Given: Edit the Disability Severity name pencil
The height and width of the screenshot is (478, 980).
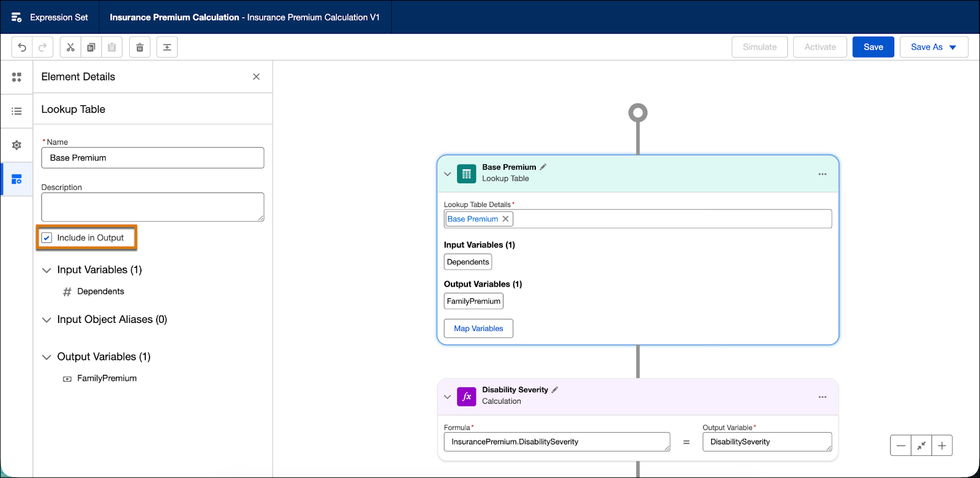Looking at the screenshot, I should [555, 390].
